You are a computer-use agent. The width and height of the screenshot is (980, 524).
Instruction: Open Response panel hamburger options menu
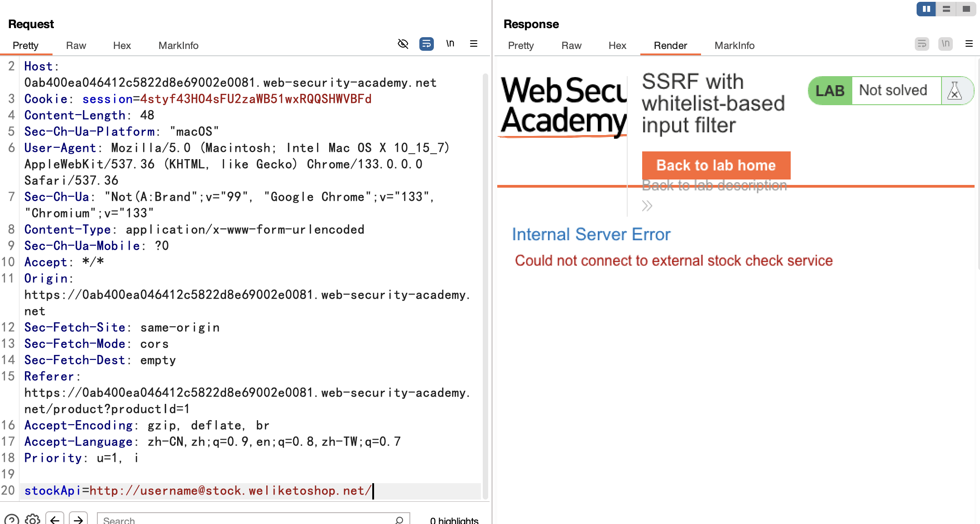pos(969,44)
